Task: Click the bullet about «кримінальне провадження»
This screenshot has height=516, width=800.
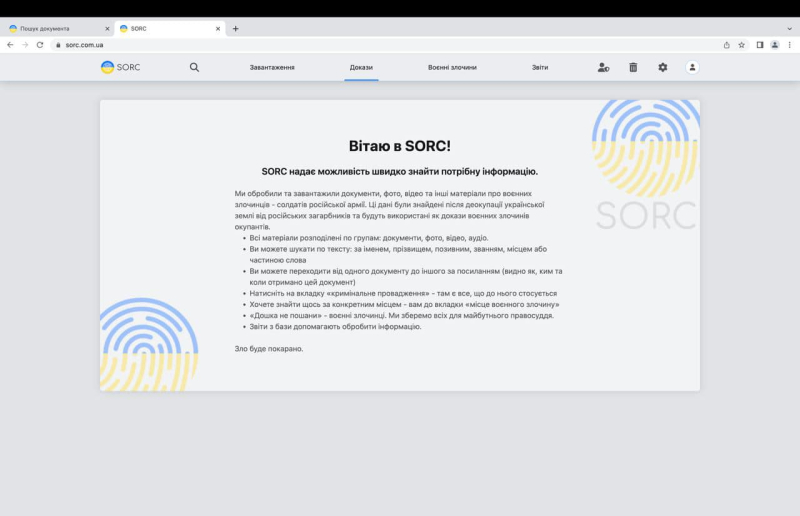Action: (x=403, y=293)
